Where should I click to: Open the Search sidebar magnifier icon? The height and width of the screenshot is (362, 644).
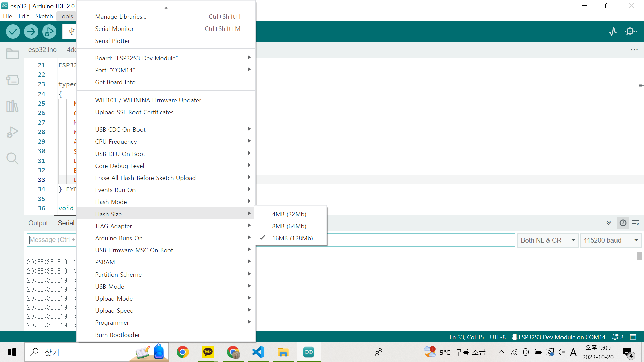13,158
